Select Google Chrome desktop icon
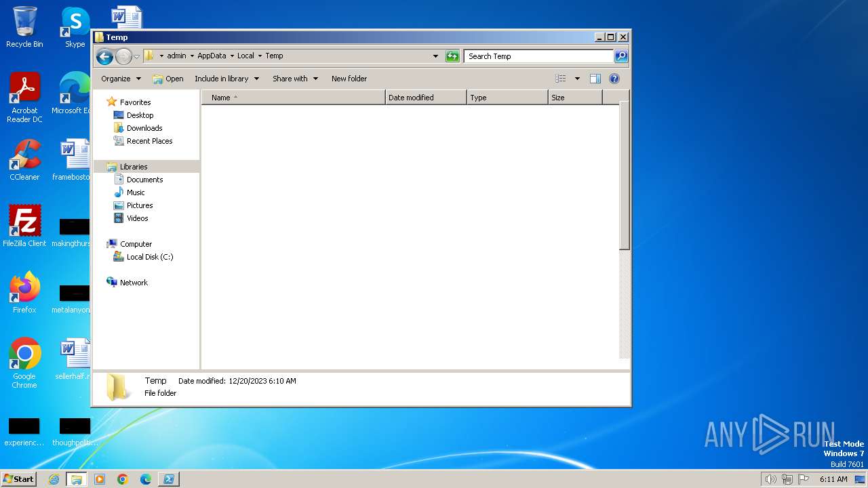Screen dimensions: 868x488 click(24, 363)
